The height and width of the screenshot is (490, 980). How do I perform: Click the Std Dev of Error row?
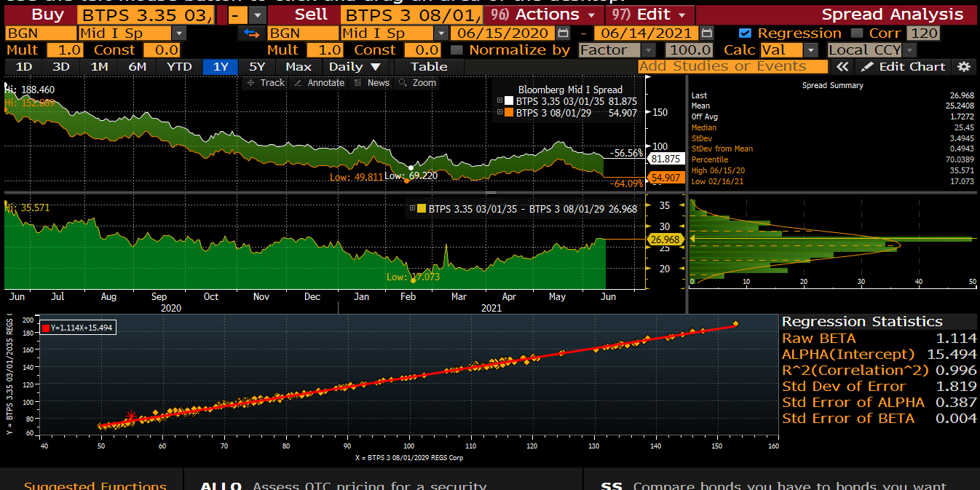point(879,386)
